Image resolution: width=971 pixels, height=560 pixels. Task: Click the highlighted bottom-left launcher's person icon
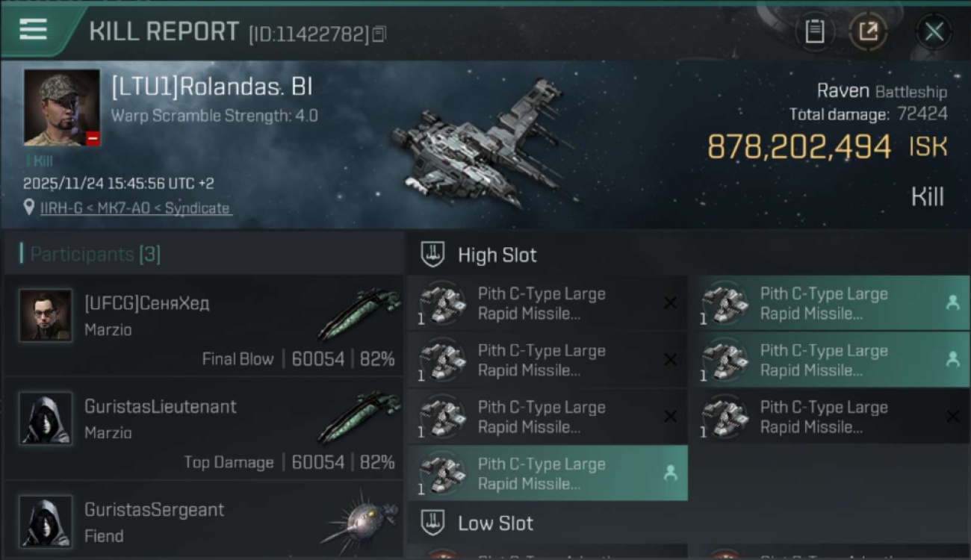click(670, 473)
